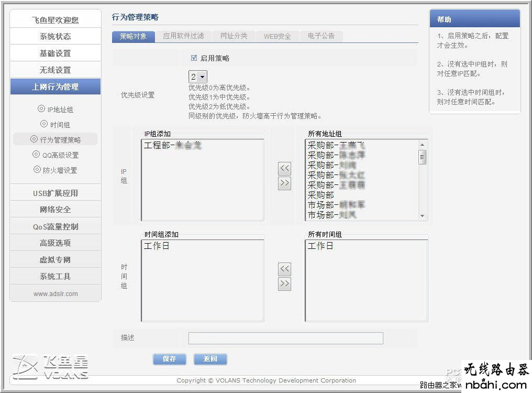Open the www.adslr.com link
Viewport: 532px width, 393px height.
56,294
